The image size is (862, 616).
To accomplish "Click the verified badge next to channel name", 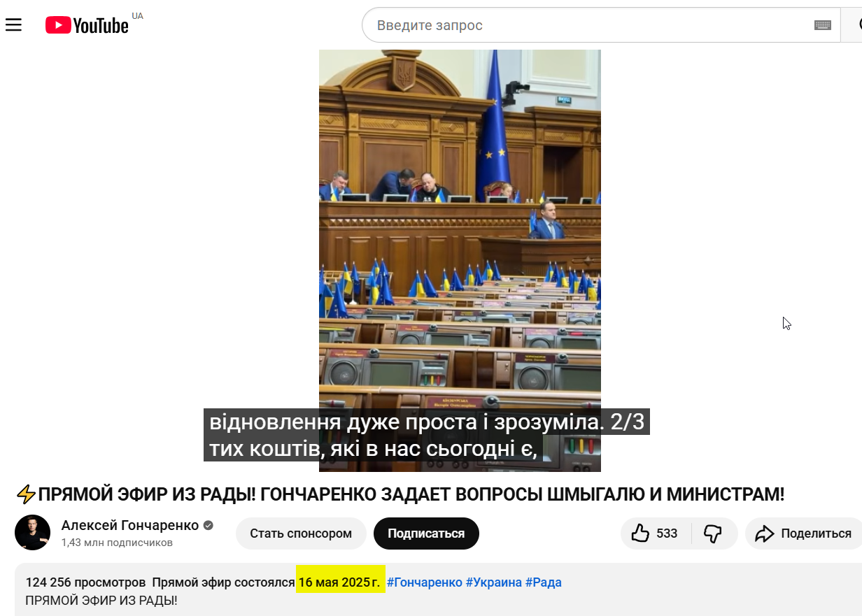I will 209,526.
